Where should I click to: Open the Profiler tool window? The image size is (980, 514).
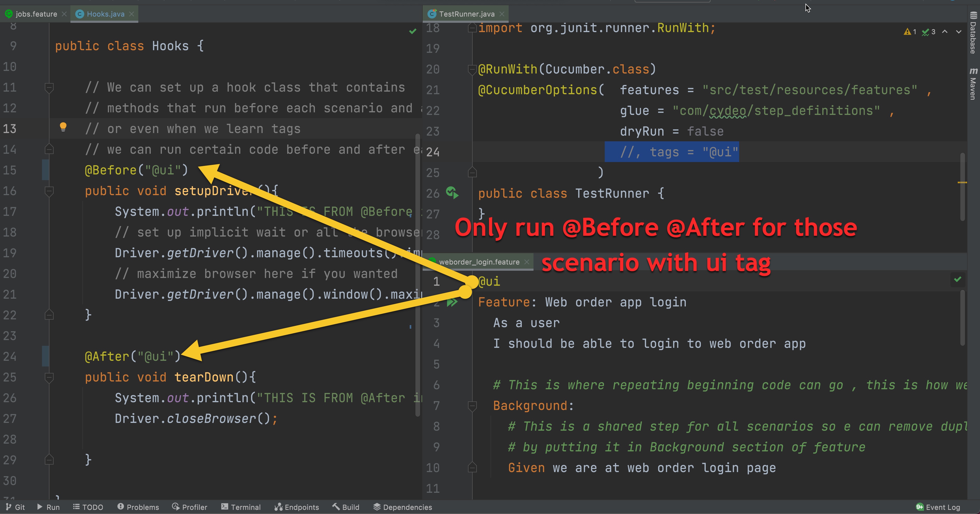[190, 507]
